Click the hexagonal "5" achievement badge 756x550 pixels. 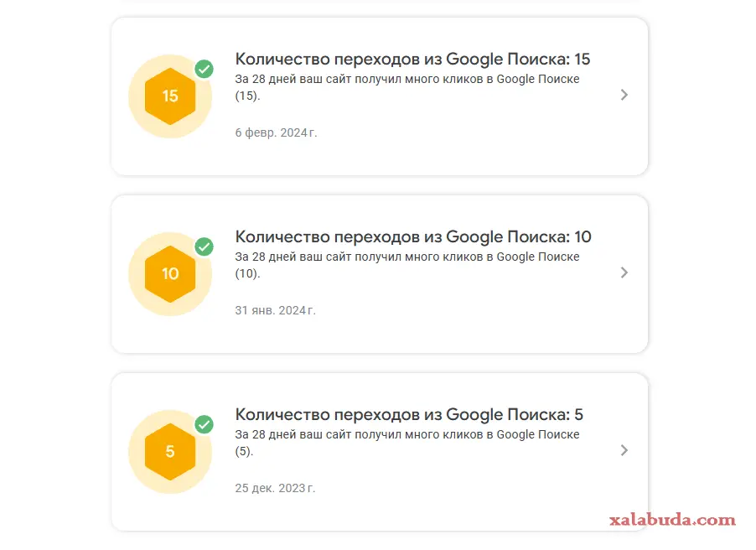point(170,451)
